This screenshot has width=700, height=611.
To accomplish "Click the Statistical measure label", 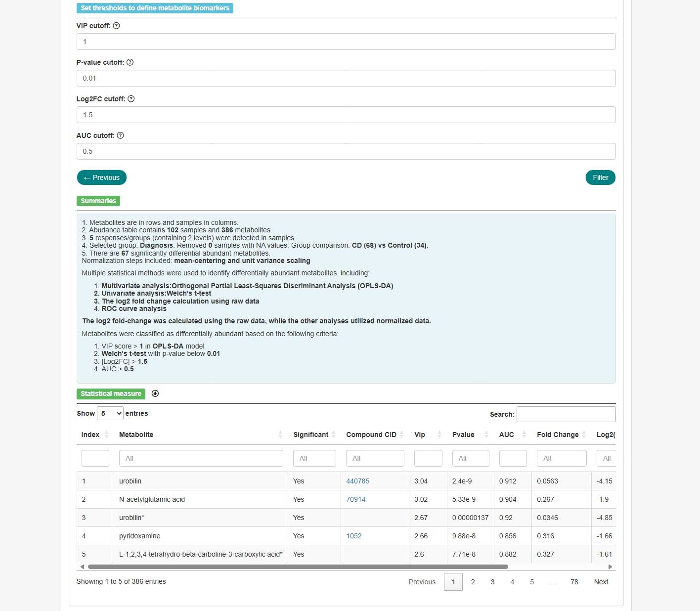I will click(111, 393).
